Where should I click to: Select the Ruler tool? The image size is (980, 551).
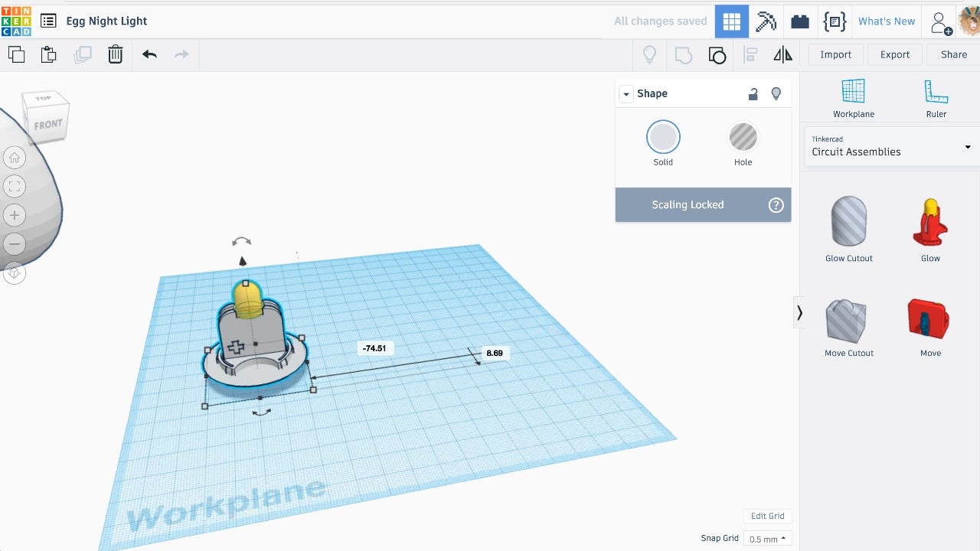(936, 98)
